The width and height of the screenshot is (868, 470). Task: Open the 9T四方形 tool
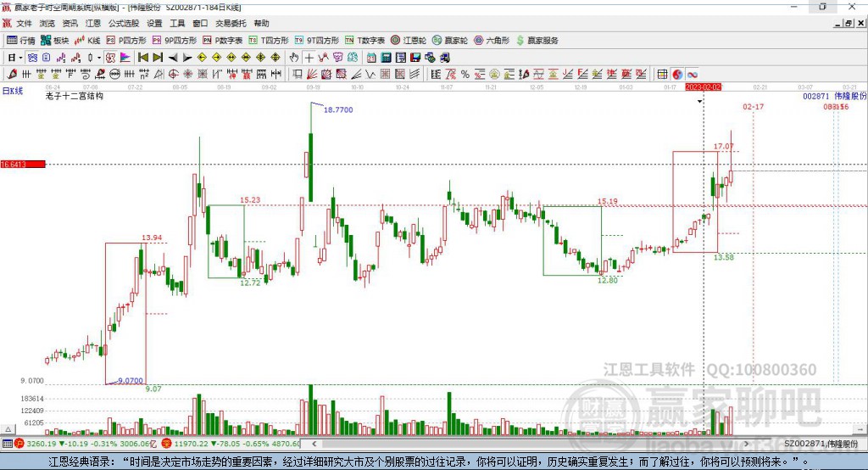point(317,41)
